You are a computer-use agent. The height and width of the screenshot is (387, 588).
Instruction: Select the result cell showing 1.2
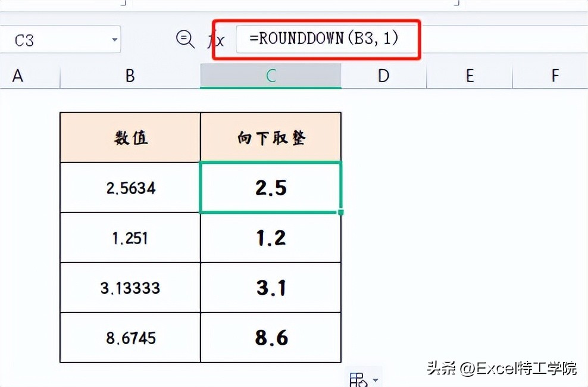pyautogui.click(x=271, y=238)
